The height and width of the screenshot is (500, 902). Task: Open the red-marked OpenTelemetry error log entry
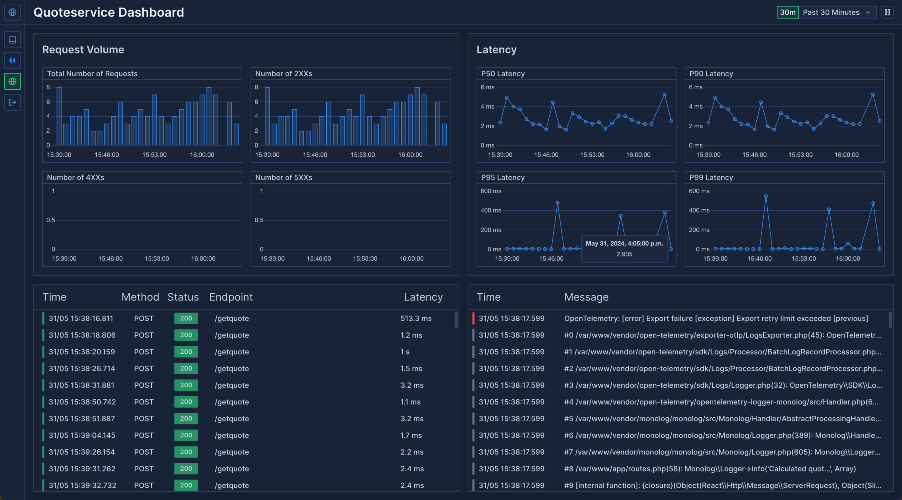click(679, 318)
